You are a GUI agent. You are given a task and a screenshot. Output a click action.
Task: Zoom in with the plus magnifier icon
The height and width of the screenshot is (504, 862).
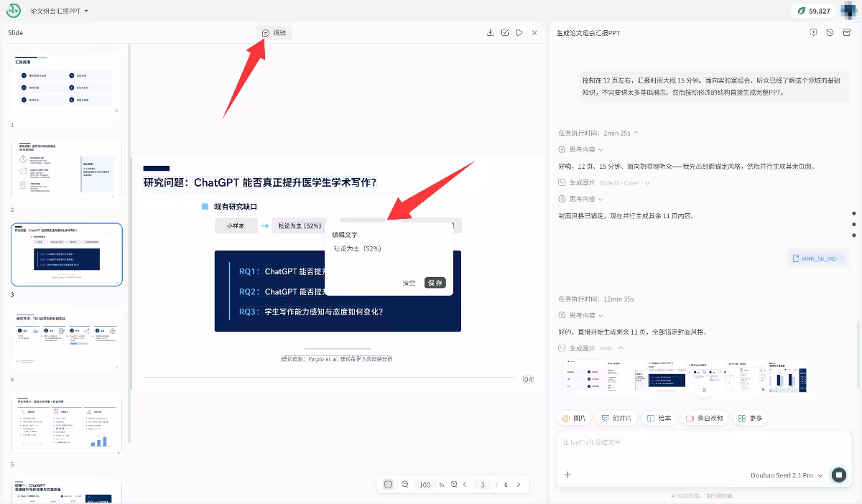point(454,485)
